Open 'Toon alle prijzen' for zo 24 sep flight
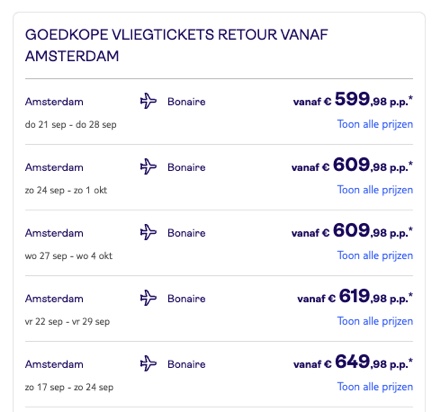Screen dimensions: 432x412 375,190
